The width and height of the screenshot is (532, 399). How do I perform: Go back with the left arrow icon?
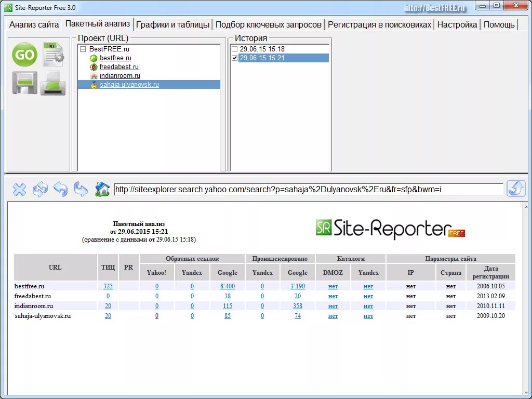click(x=60, y=189)
